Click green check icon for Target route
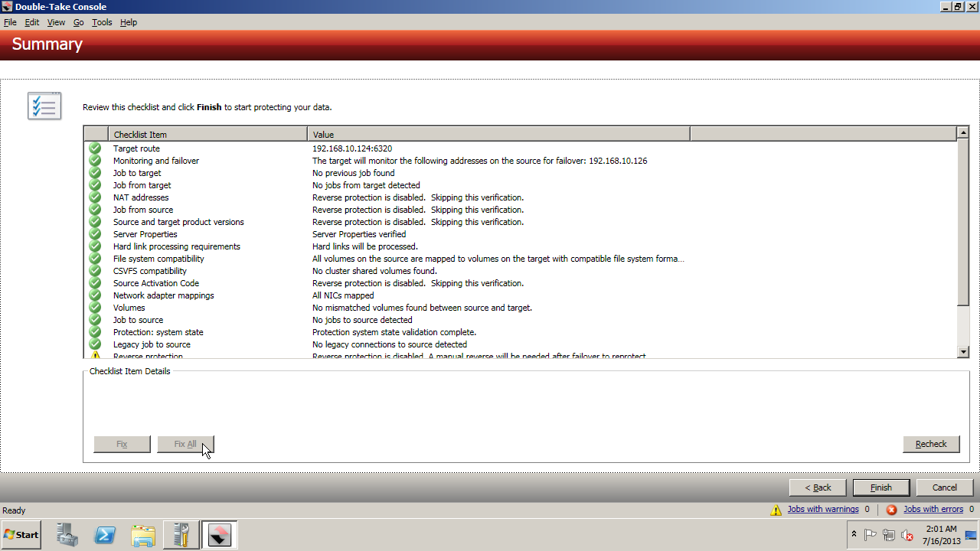The height and width of the screenshot is (551, 980). click(95, 148)
